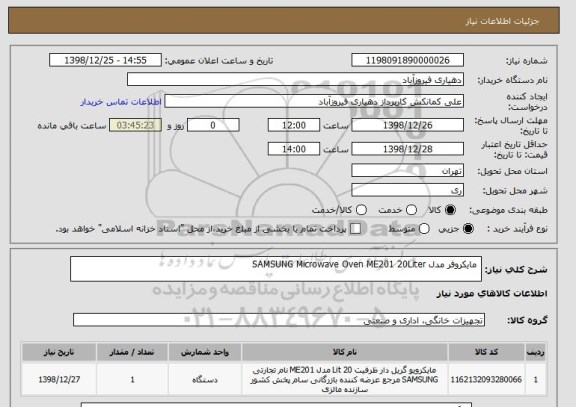Screen dimensions: 576x407
Task: Select the متوسط purchase type radio
Action: coord(424,229)
